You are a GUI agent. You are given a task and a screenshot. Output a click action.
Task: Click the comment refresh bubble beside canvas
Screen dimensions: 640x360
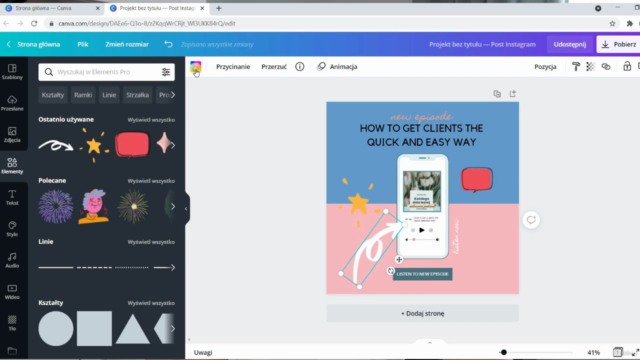(531, 220)
